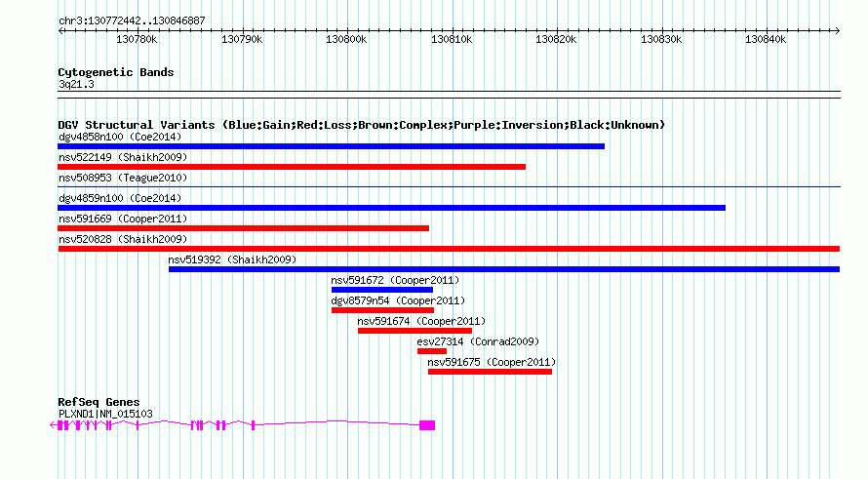Click the right arrowhead of the coordinate ruler
The image size is (868, 479).
[x=838, y=31]
